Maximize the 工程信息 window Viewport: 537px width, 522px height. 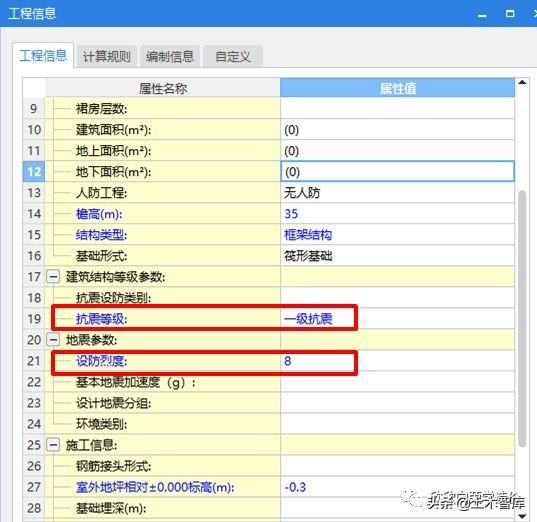[510, 14]
